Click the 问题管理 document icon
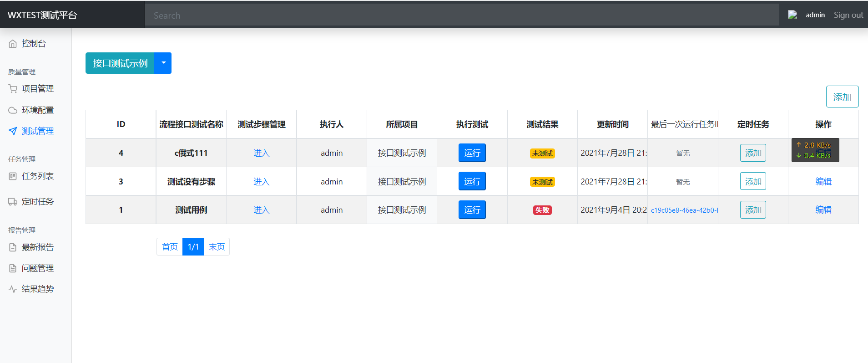 coord(13,268)
